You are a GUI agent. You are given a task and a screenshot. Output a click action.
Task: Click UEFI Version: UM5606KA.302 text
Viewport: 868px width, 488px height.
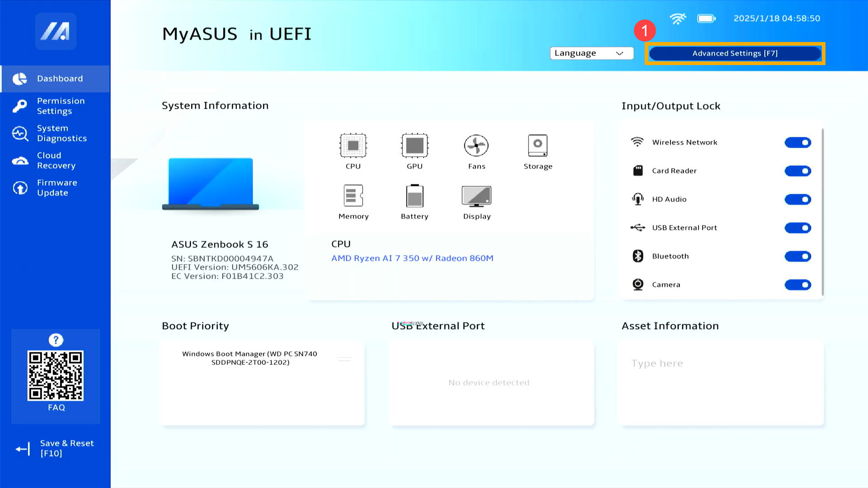point(235,267)
